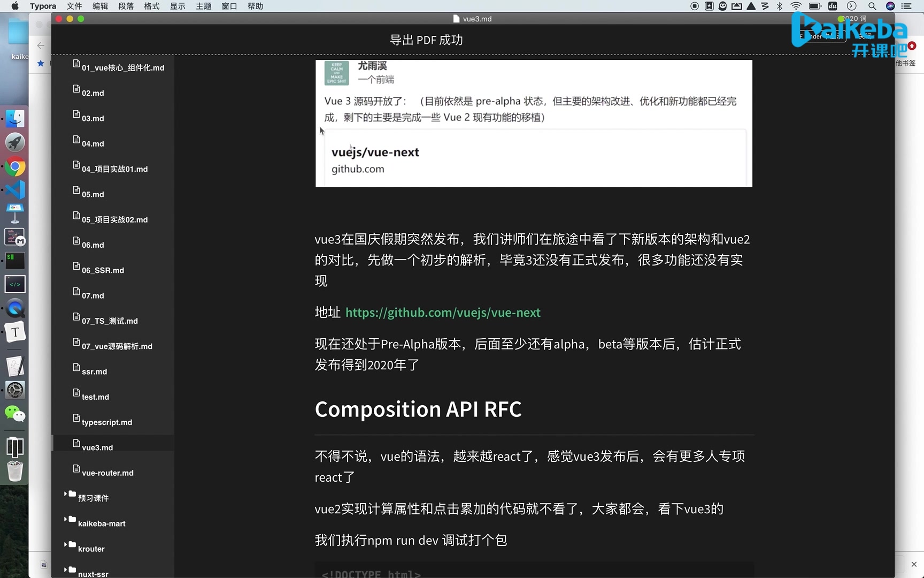Open Notification Center list icon
Image resolution: width=924 pixels, height=578 pixels.
906,6
